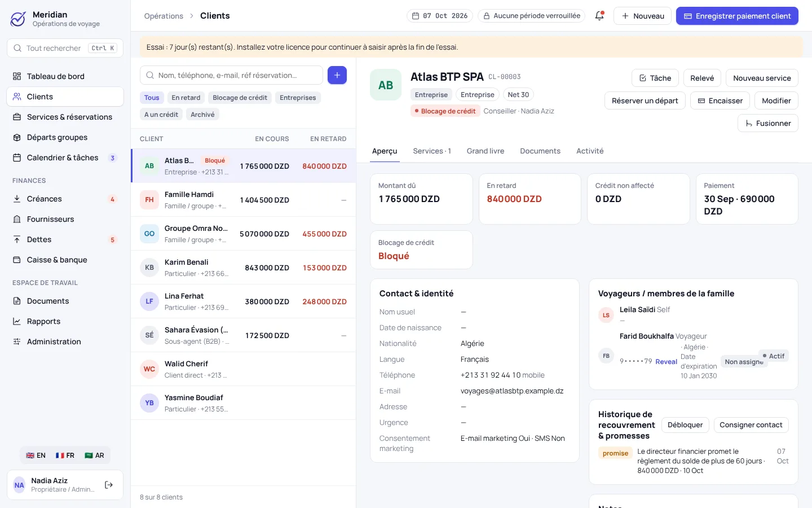
Task: Click the EN RETARD column header
Action: coord(328,139)
